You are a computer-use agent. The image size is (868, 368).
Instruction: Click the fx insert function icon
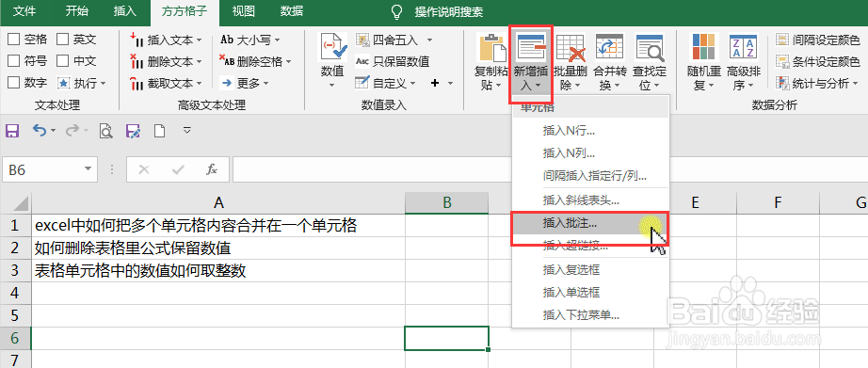tap(212, 170)
